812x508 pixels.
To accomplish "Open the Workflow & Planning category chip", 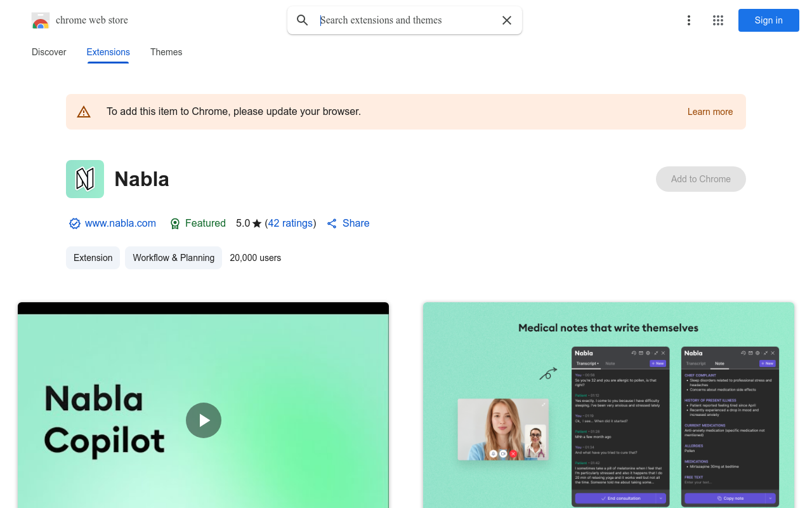I will (173, 258).
